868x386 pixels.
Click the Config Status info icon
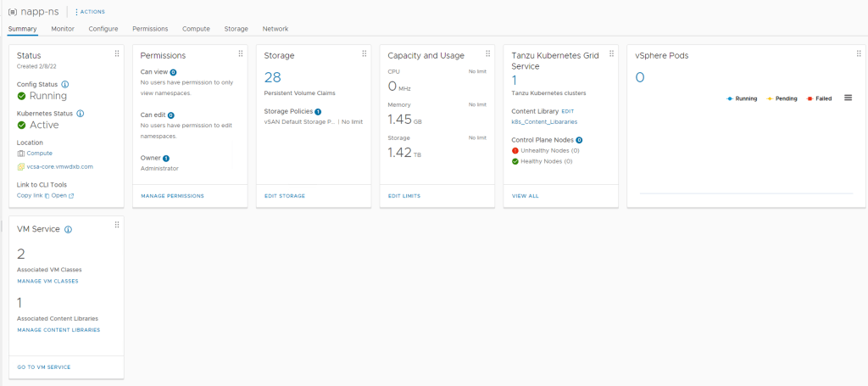[65, 85]
